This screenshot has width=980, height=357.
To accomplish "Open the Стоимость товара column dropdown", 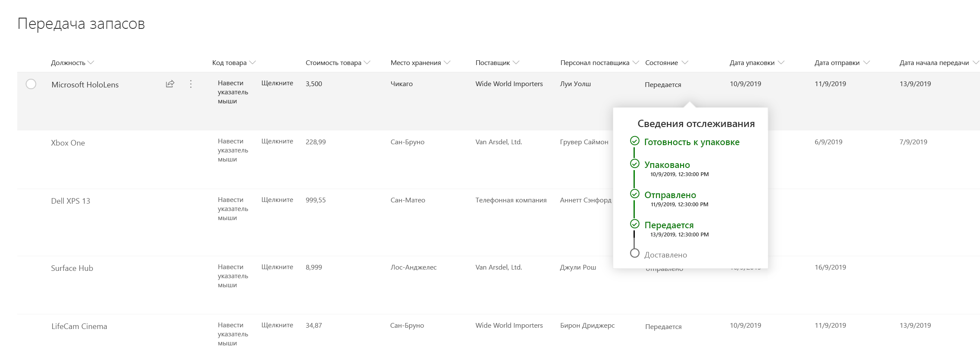I will coord(367,62).
